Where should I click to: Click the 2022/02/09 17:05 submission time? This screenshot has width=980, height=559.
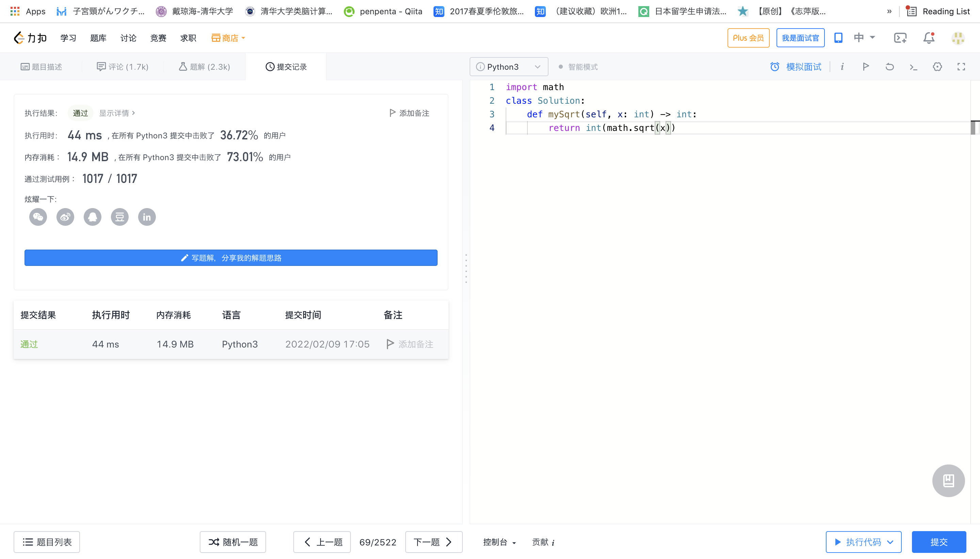click(327, 344)
